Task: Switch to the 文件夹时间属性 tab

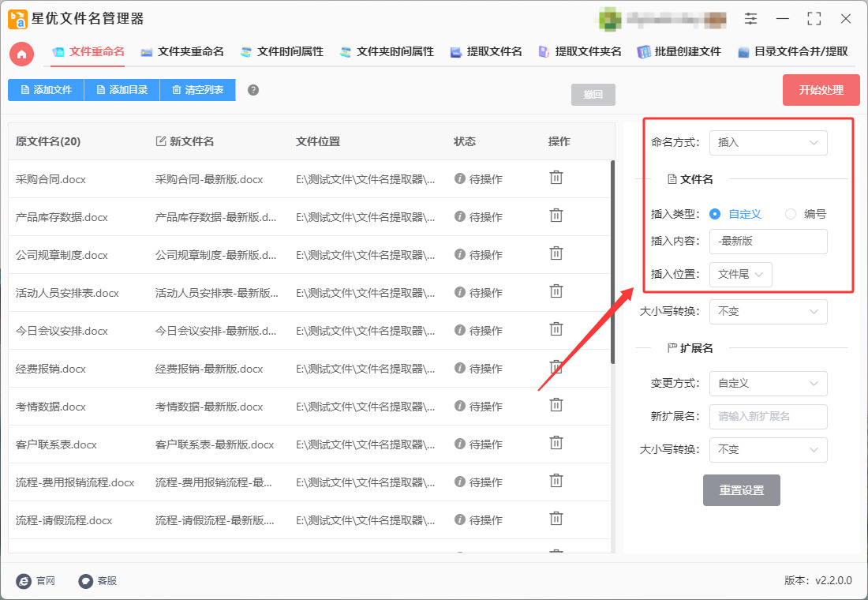Action: tap(387, 52)
